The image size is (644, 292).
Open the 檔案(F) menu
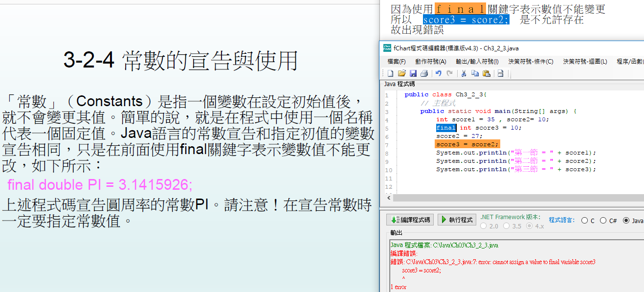pos(396,62)
